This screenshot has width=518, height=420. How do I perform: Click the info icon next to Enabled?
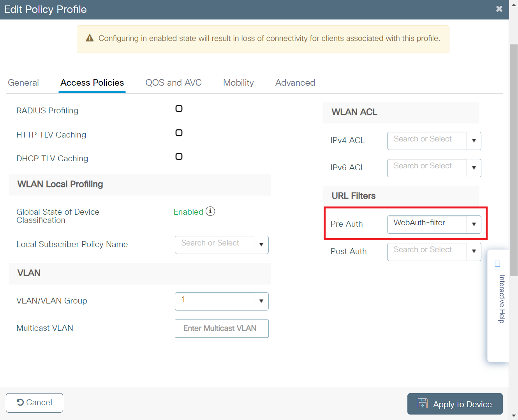click(210, 211)
